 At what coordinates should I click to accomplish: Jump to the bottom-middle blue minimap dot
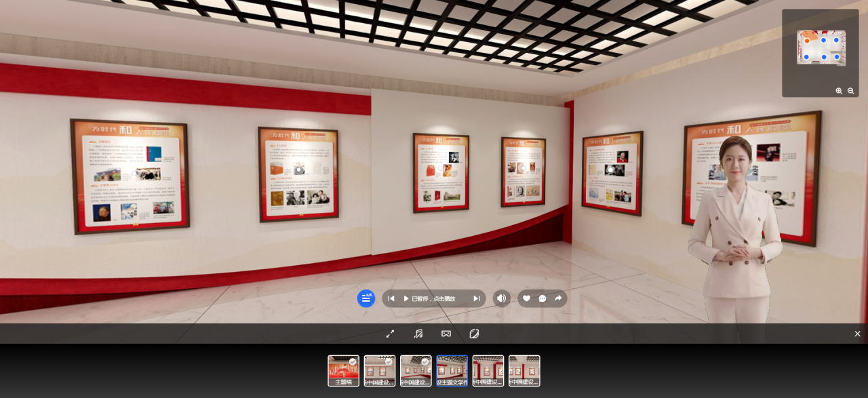pos(824,57)
